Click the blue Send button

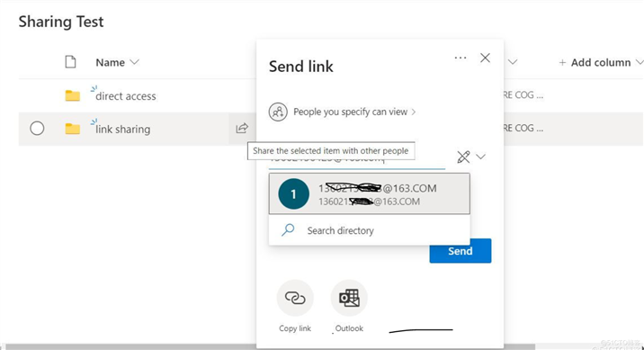click(x=460, y=251)
